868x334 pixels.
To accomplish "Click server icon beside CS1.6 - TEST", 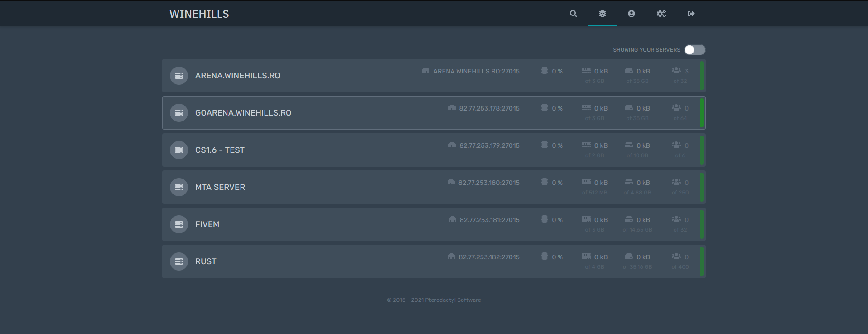I will coord(178,150).
